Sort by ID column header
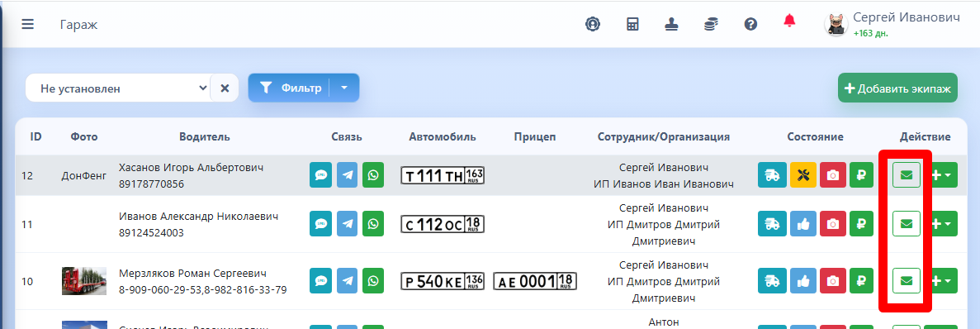The image size is (980, 329). point(36,136)
